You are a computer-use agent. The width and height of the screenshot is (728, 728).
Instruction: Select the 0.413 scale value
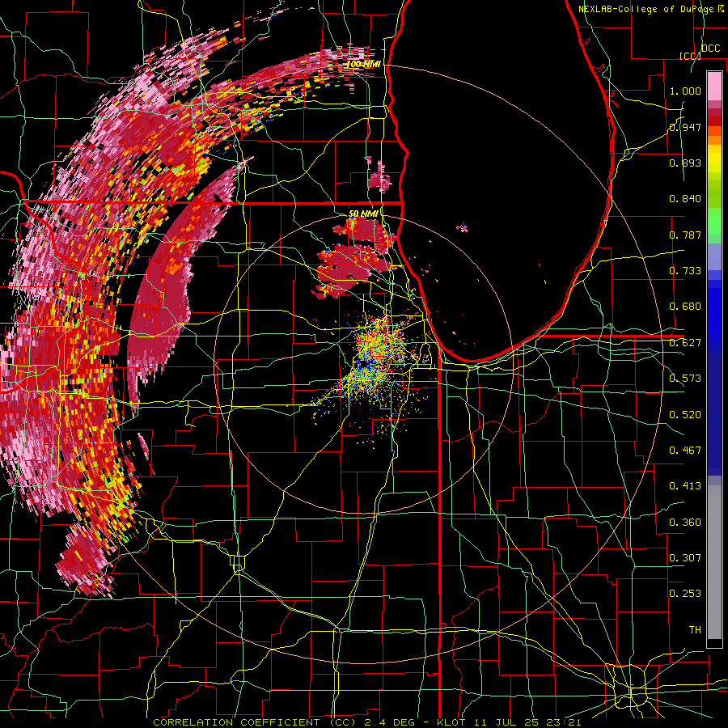click(685, 486)
